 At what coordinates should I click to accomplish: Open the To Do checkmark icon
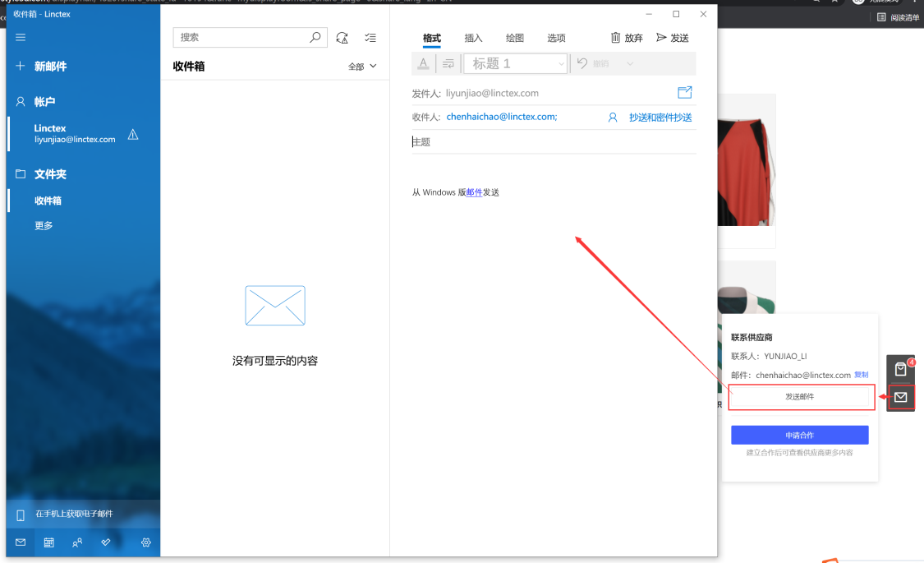tap(106, 542)
